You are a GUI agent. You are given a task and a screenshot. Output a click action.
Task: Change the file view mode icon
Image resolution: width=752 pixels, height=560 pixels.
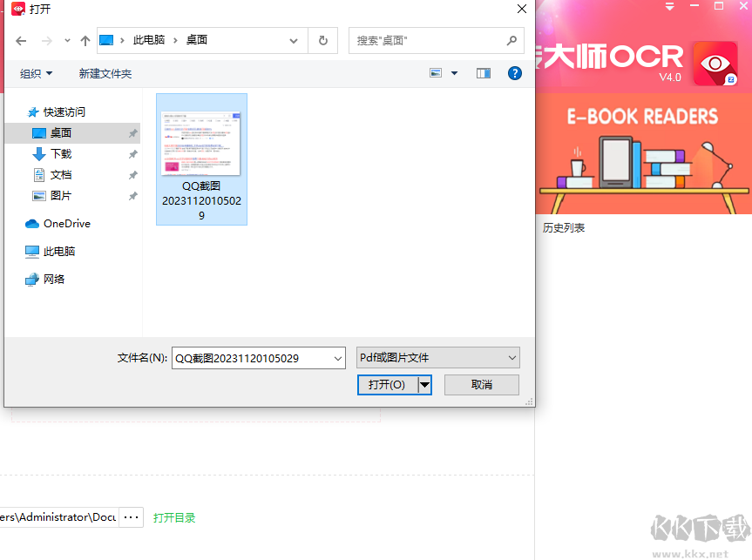[436, 73]
